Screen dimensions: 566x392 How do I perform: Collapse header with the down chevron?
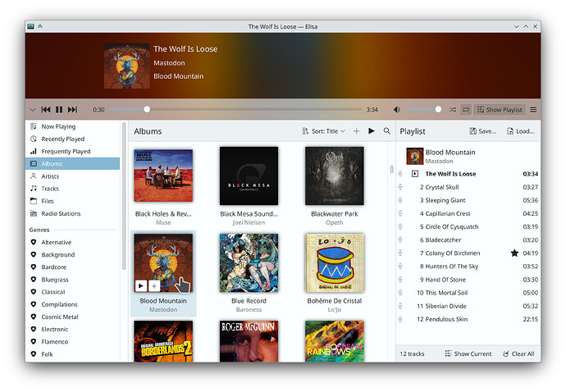pyautogui.click(x=33, y=110)
